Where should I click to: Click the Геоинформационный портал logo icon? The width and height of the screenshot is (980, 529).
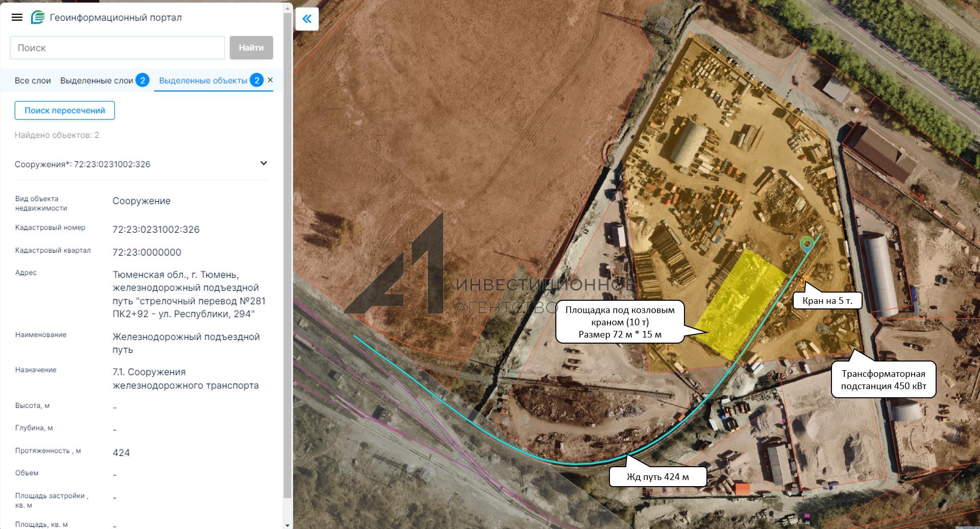click(38, 17)
